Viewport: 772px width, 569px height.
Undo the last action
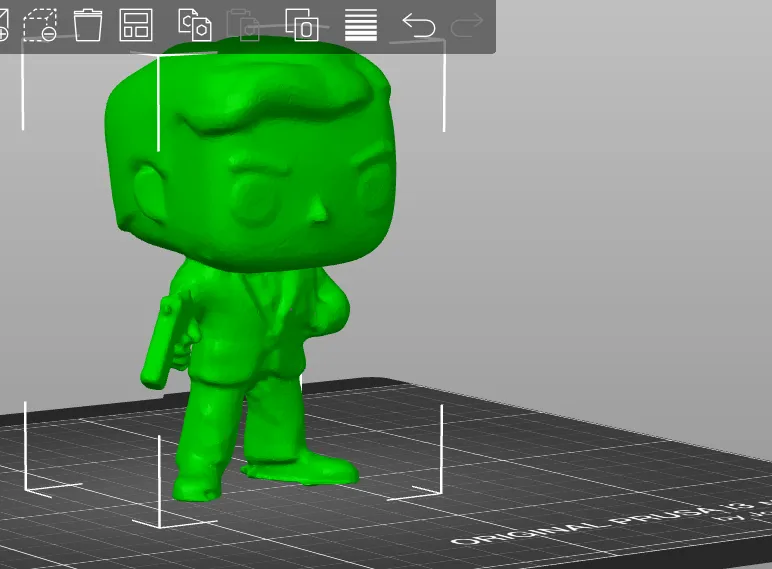click(x=419, y=25)
